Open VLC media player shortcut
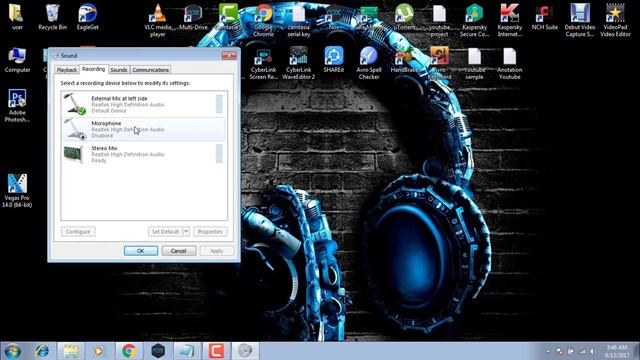 coord(158,20)
